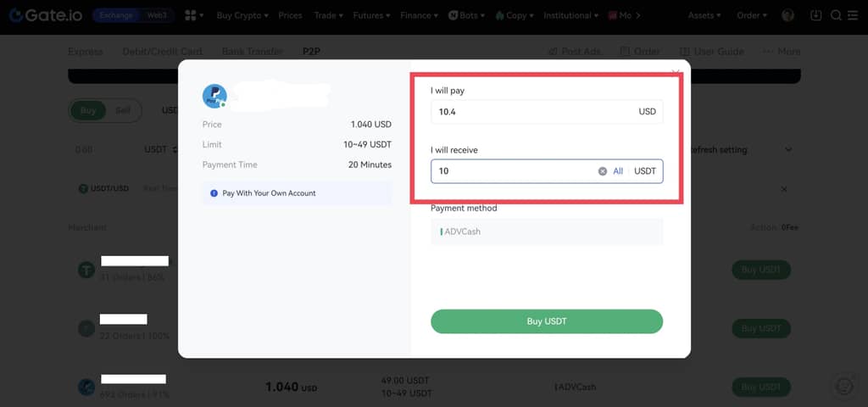Click the profile avatar icon in the header
The width and height of the screenshot is (868, 407).
[788, 15]
